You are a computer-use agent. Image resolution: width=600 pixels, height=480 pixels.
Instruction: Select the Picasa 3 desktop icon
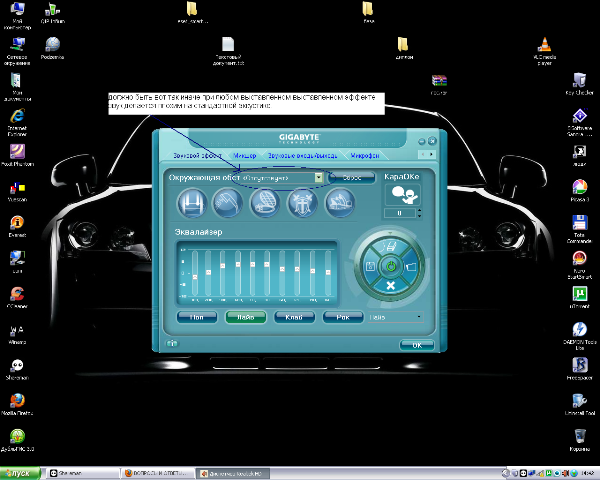[580, 191]
